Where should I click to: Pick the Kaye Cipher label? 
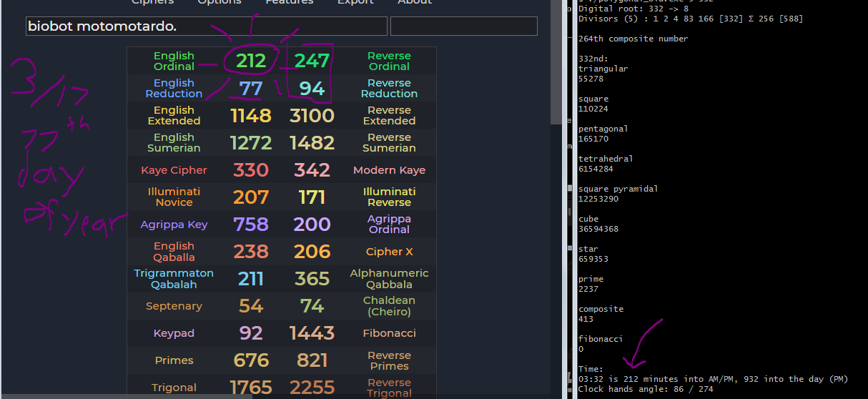click(174, 170)
